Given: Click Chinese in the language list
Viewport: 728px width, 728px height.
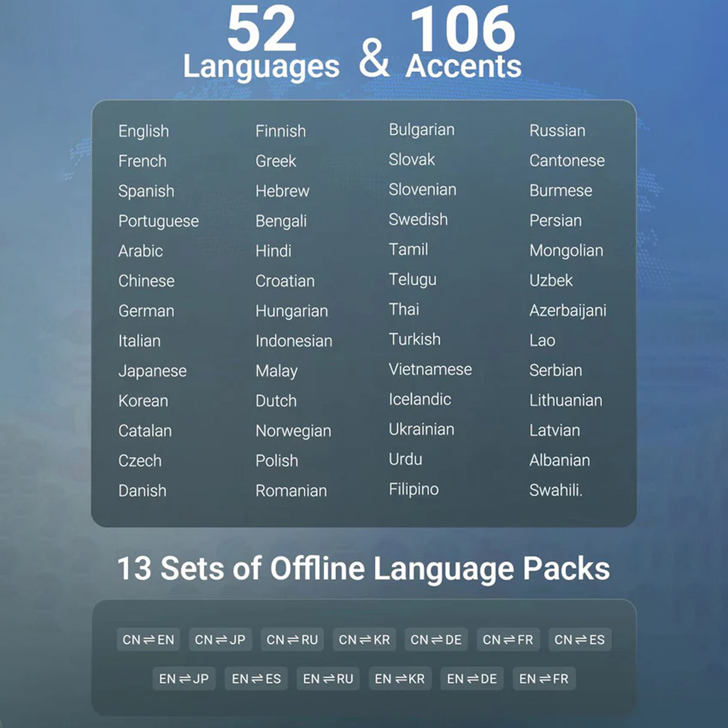Looking at the screenshot, I should click(146, 281).
